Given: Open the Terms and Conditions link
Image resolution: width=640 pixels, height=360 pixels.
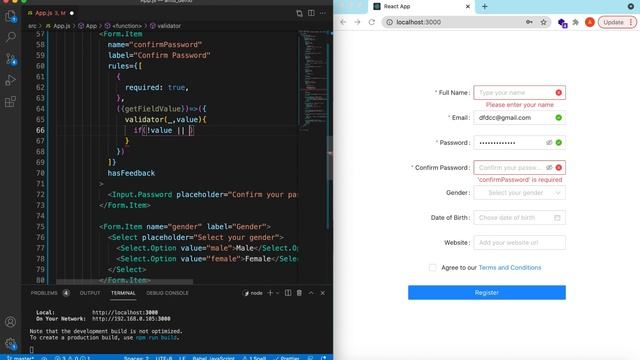Looking at the screenshot, I should tap(510, 268).
